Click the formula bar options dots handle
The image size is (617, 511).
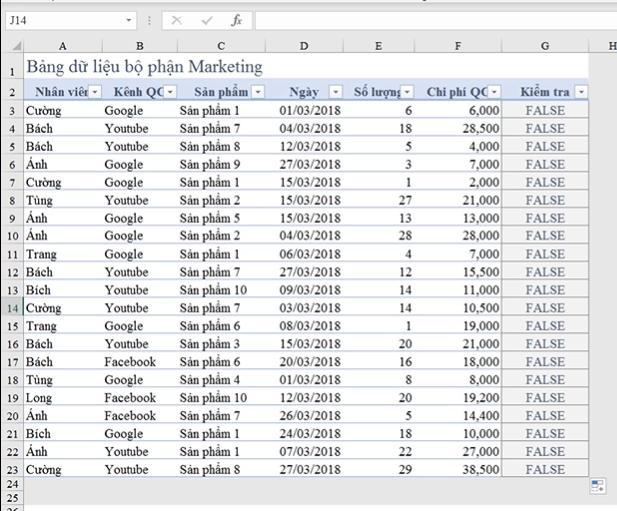pos(149,20)
